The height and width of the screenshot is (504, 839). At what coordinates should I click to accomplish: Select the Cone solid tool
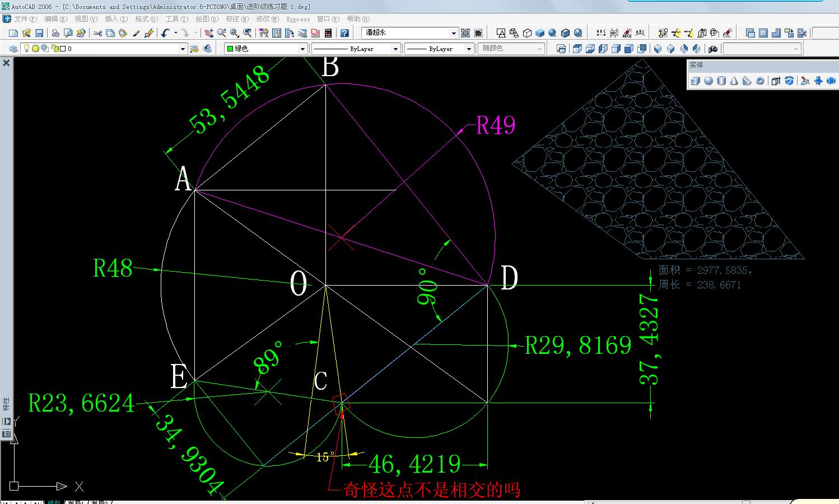(734, 81)
